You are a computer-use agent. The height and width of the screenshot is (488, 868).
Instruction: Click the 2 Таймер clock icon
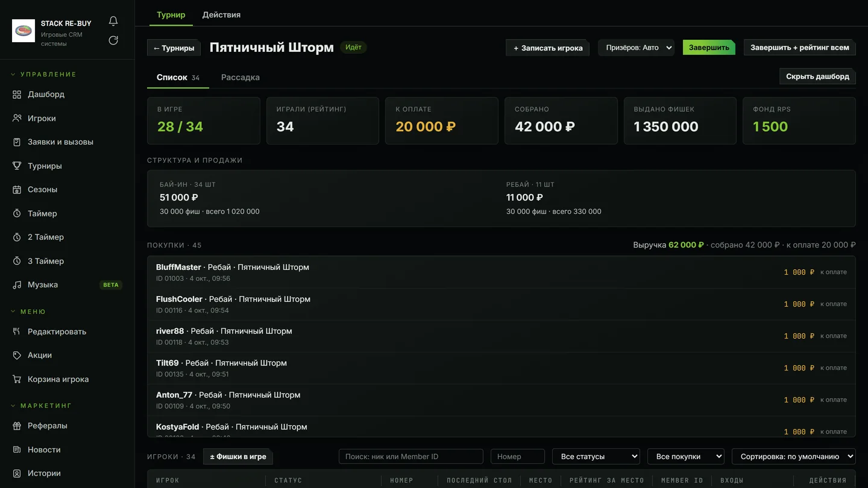[x=17, y=237]
